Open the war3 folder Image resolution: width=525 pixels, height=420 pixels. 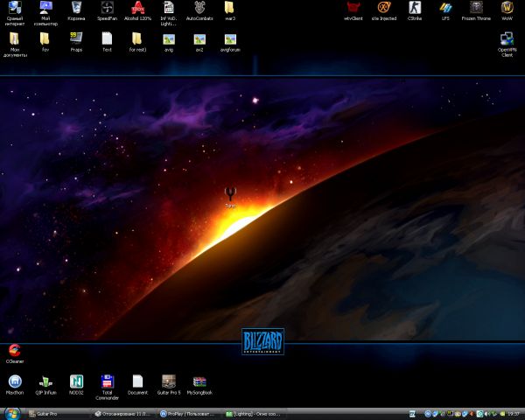point(230,10)
